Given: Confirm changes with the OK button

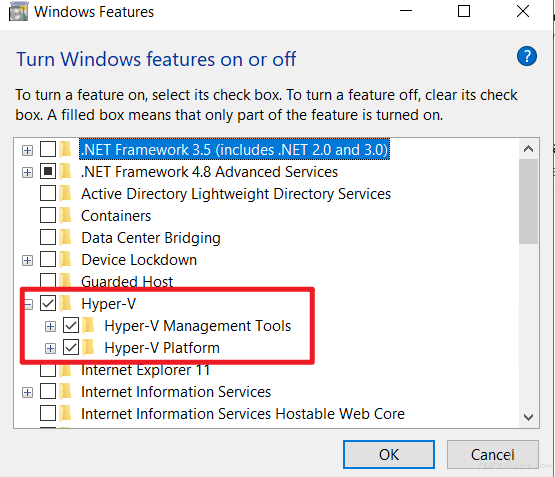Looking at the screenshot, I should pyautogui.click(x=389, y=454).
